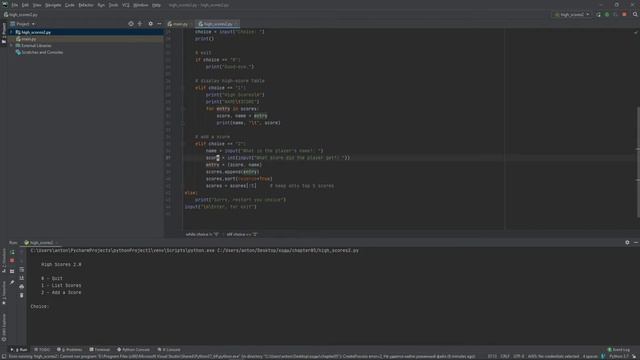Screen dimensions: 640x360
Task: Toggle soft-wrap in the Run console
Action: click(22, 270)
